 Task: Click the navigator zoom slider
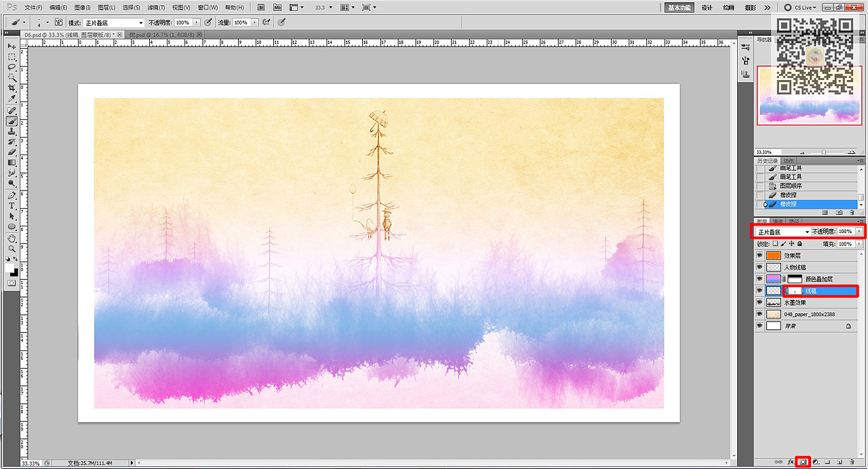click(823, 152)
